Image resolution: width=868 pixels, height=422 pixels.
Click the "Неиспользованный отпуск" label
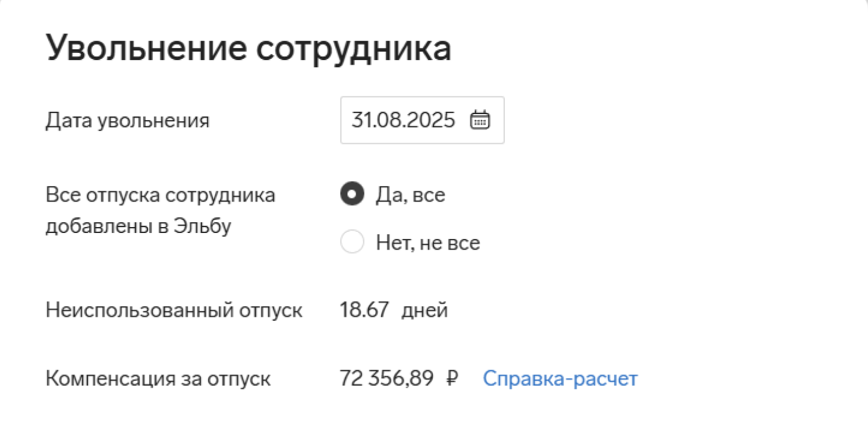[x=174, y=310]
